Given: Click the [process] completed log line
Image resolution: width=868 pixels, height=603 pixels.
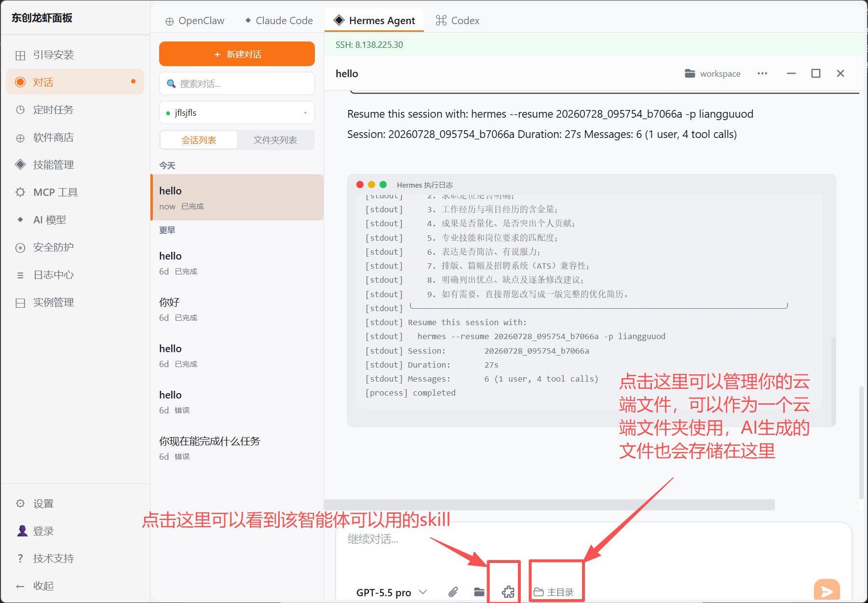Looking at the screenshot, I should [410, 393].
